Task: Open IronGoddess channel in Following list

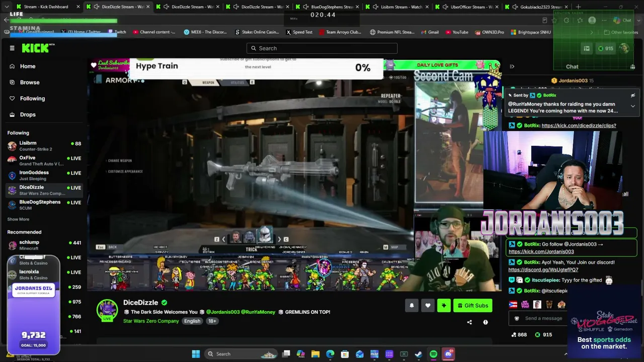Action: point(44,175)
